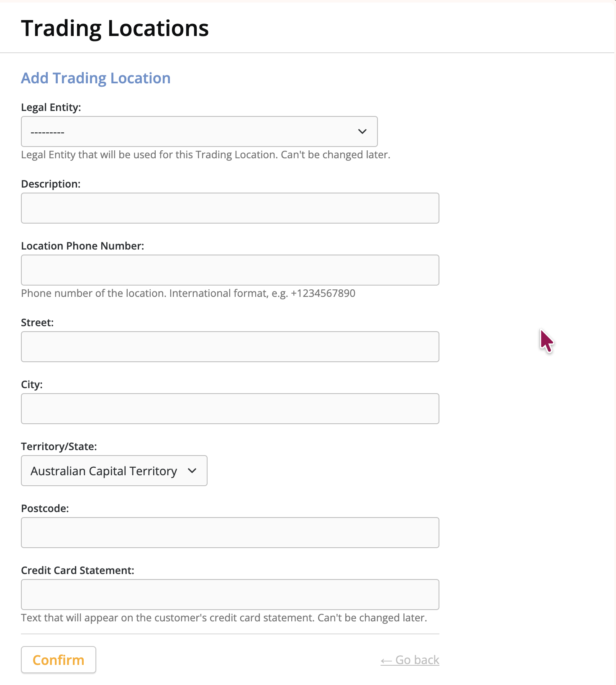Click the Trading Locations page title
Viewport: 616px width, 685px height.
coord(115,28)
